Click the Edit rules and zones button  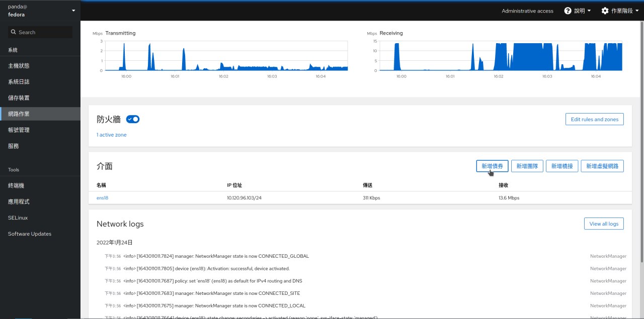coord(595,120)
